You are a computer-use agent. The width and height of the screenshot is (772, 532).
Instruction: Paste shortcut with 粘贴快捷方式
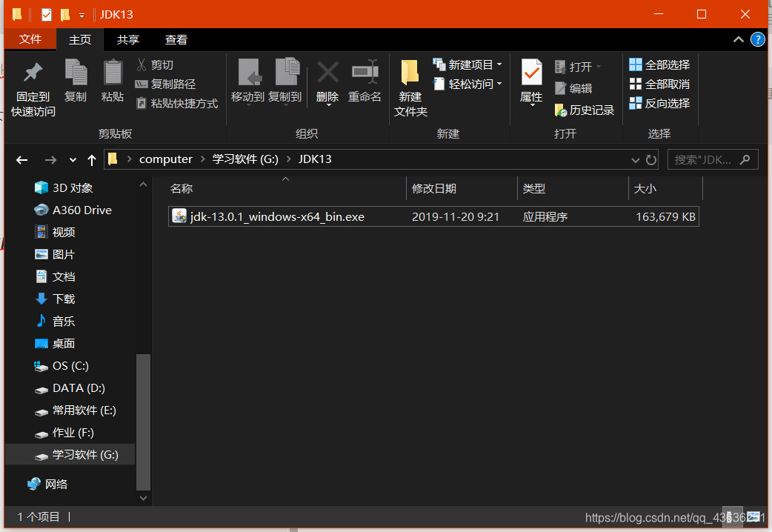coord(177,104)
